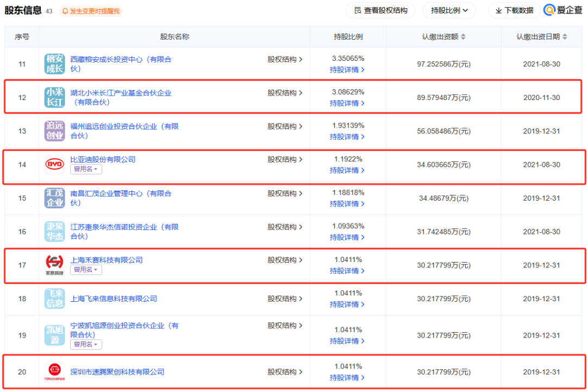View 持股详情 for the 1.1922% row

pyautogui.click(x=347, y=170)
